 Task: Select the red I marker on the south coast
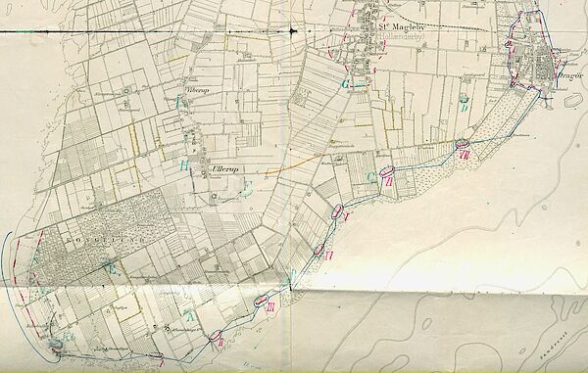tap(162, 362)
